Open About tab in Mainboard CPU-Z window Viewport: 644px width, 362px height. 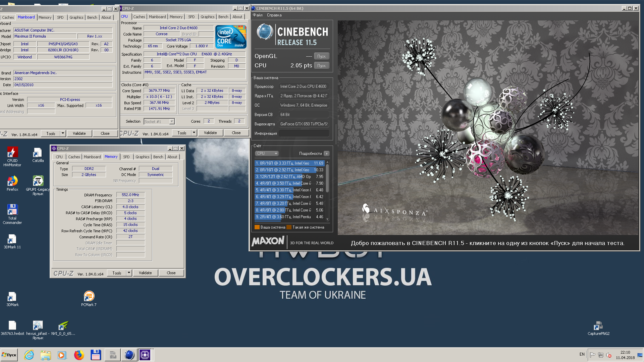tap(106, 17)
